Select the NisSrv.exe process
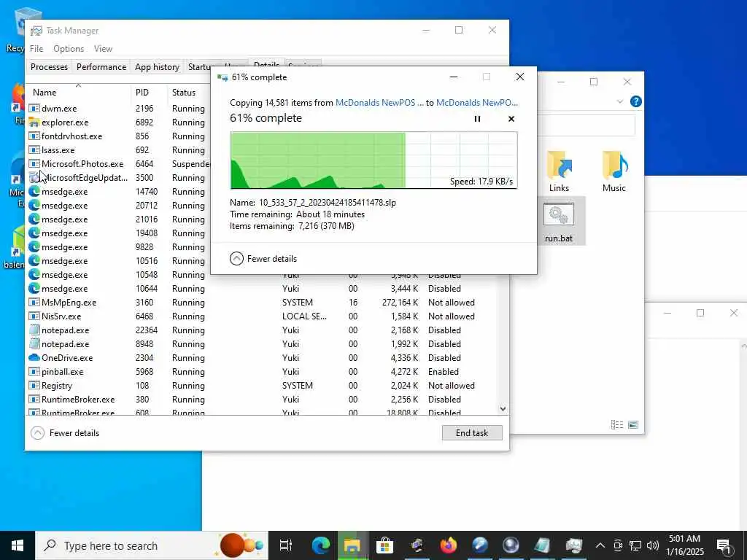Image resolution: width=747 pixels, height=560 pixels. [x=262, y=316]
